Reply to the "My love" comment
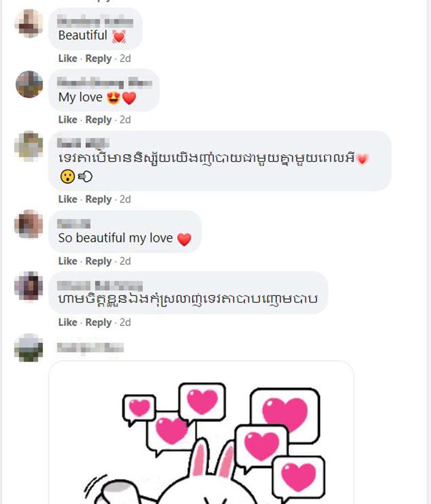 (98, 120)
